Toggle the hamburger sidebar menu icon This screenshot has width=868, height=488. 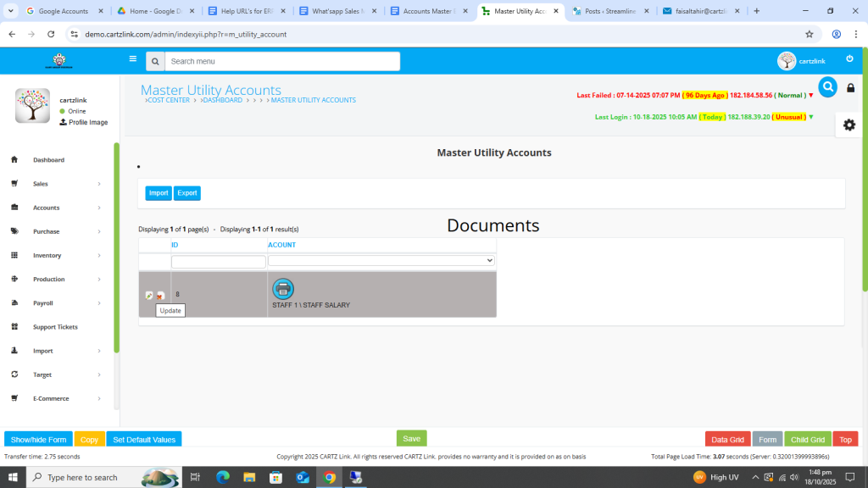point(133,59)
